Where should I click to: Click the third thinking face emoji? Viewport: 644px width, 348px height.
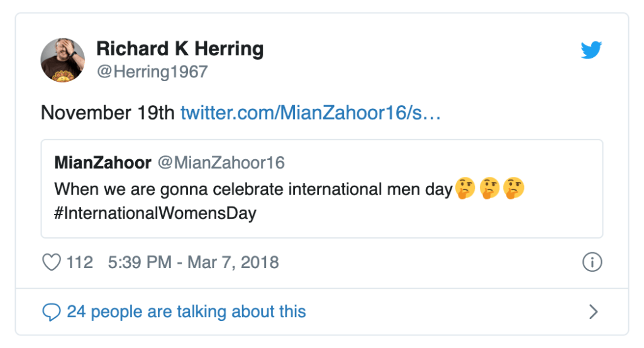click(x=514, y=188)
